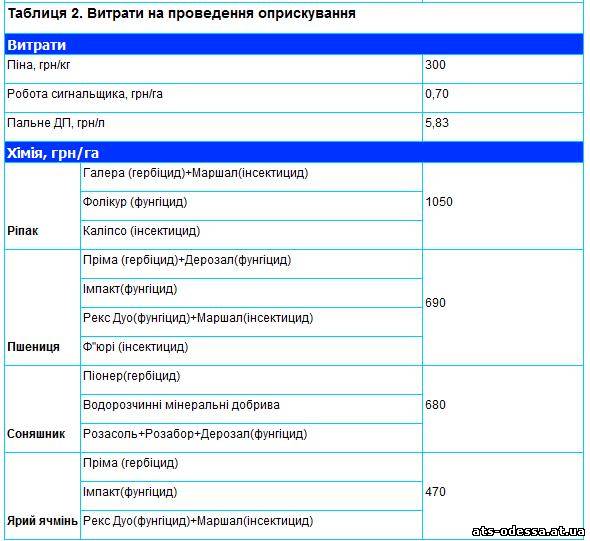590x541 pixels.
Task: Click the value 300 for foam
Action: 435,65
